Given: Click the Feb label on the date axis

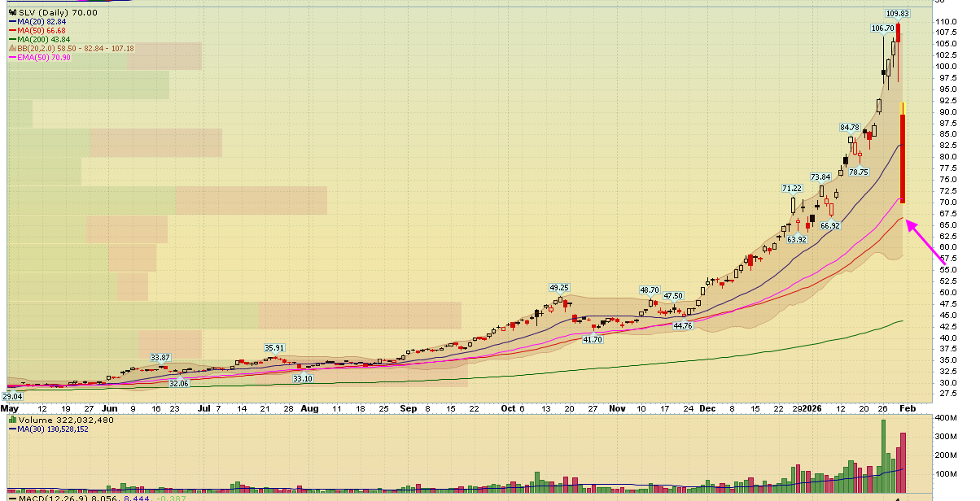Looking at the screenshot, I should pyautogui.click(x=910, y=408).
